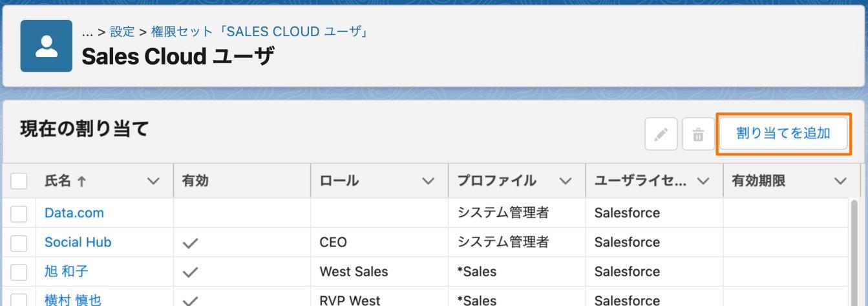Screen dimensions: 868x306
Task: Tick the select-all header checkbox
Action: [x=19, y=181]
